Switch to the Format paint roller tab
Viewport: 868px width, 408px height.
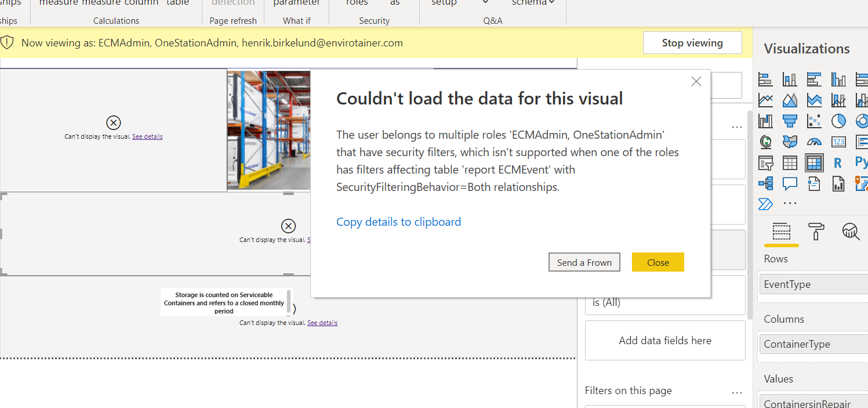pos(816,232)
